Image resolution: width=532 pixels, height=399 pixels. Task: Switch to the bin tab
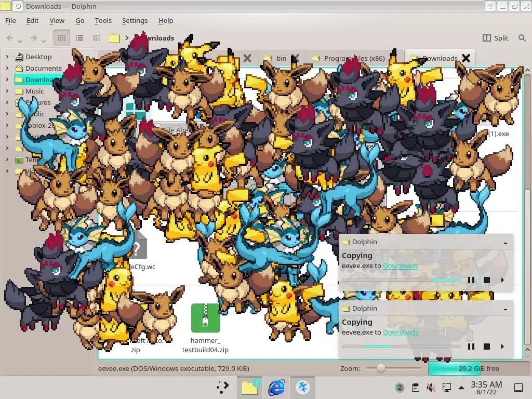281,58
